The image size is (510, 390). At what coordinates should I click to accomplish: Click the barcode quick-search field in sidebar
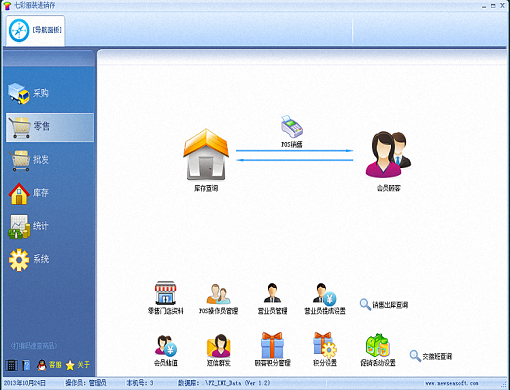(x=33, y=346)
